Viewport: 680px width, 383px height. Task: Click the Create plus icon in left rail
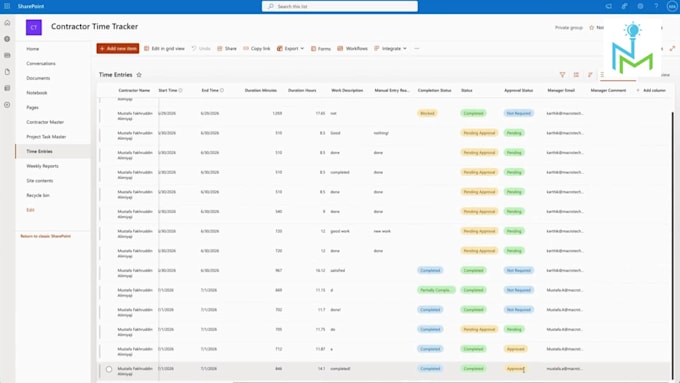click(x=7, y=105)
